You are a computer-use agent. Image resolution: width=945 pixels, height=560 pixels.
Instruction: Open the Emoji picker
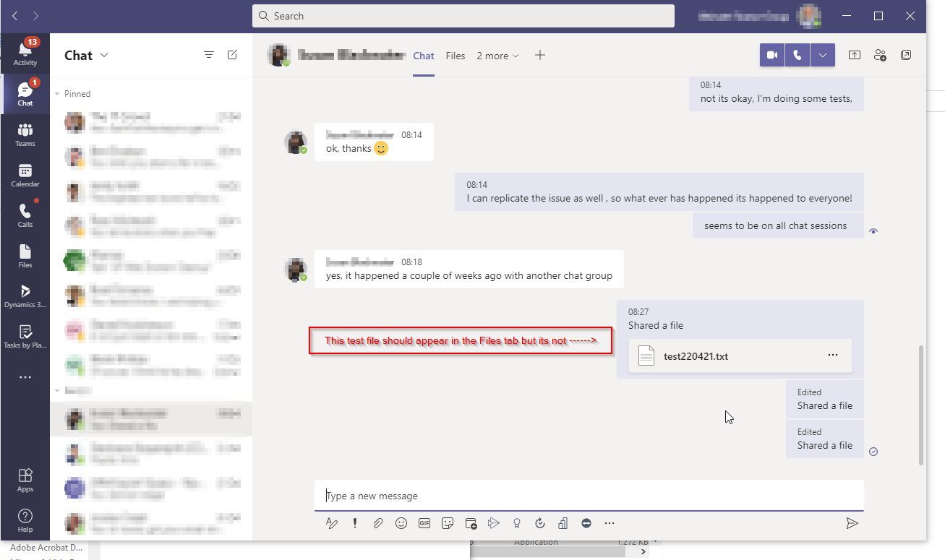pos(401,522)
